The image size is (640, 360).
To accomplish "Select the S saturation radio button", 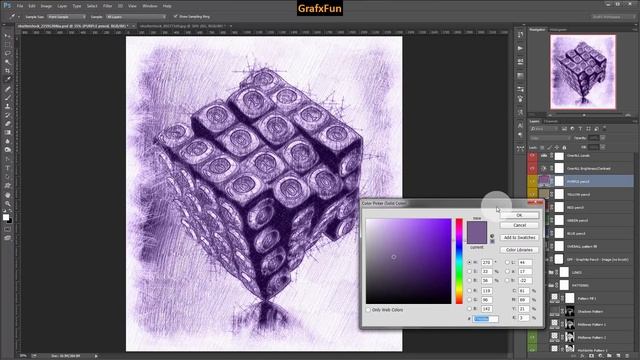I will tap(469, 271).
